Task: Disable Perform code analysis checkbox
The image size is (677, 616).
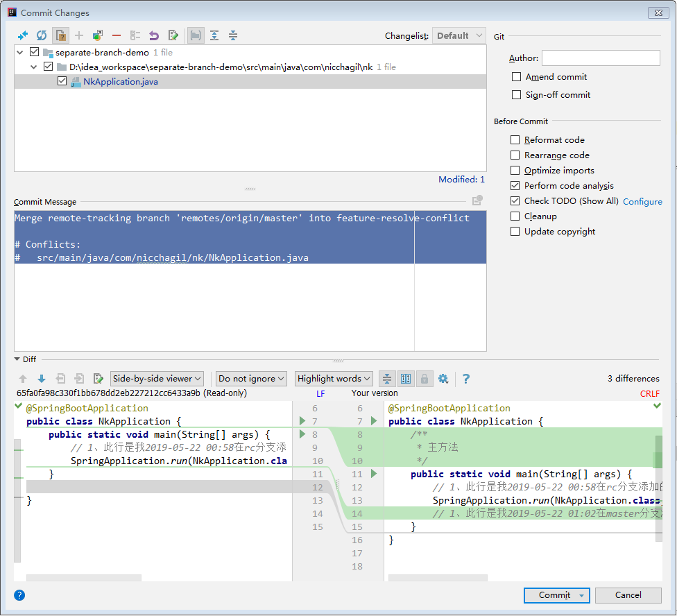Action: pyautogui.click(x=515, y=186)
